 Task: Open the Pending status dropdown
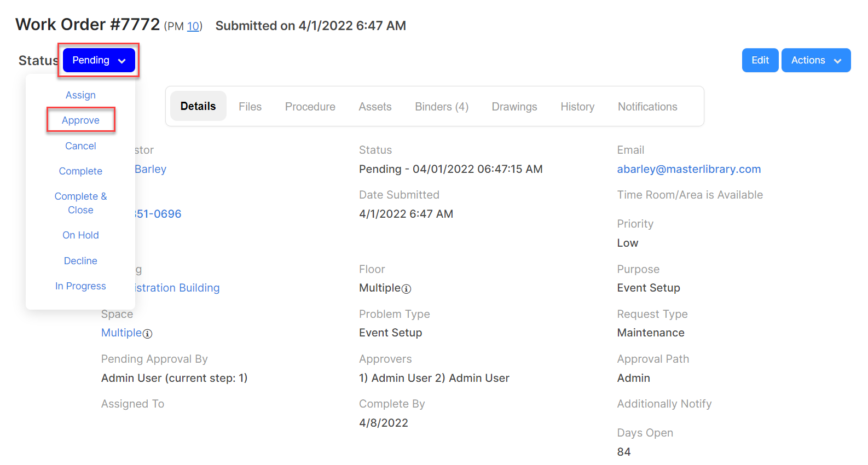(99, 60)
